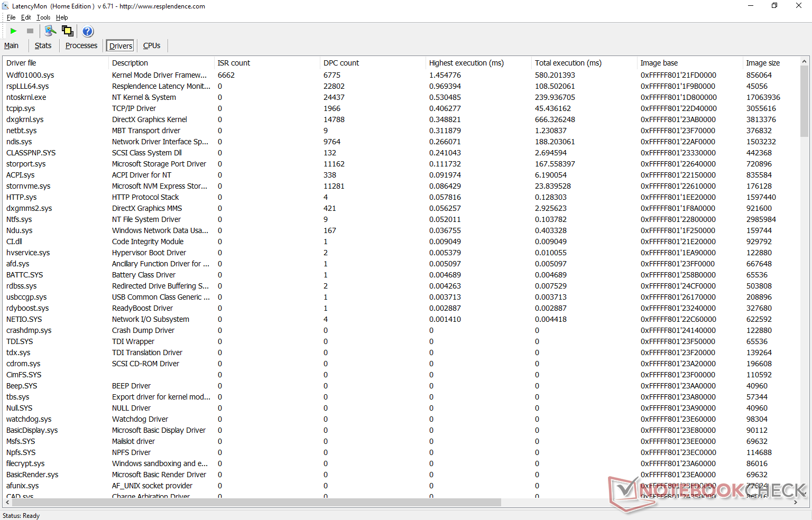Select the NETIO.SYS driver row
Screen dimensions: 812x520
pos(401,319)
